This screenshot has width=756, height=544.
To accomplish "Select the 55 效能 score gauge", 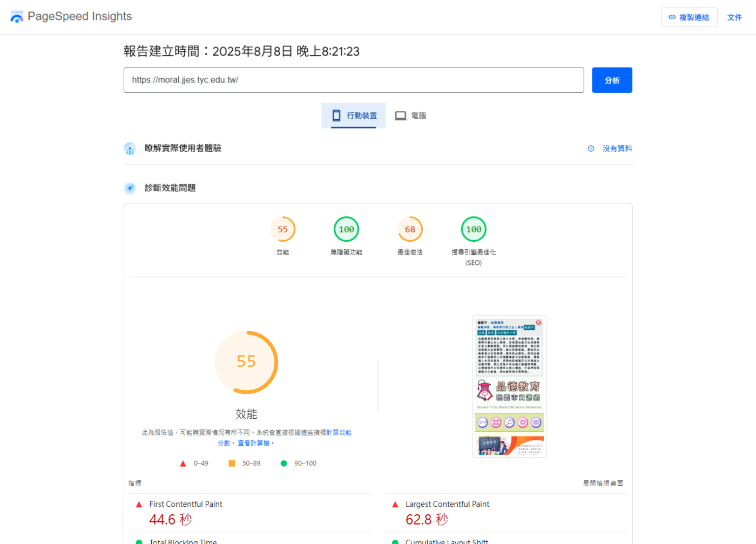I will pos(282,229).
